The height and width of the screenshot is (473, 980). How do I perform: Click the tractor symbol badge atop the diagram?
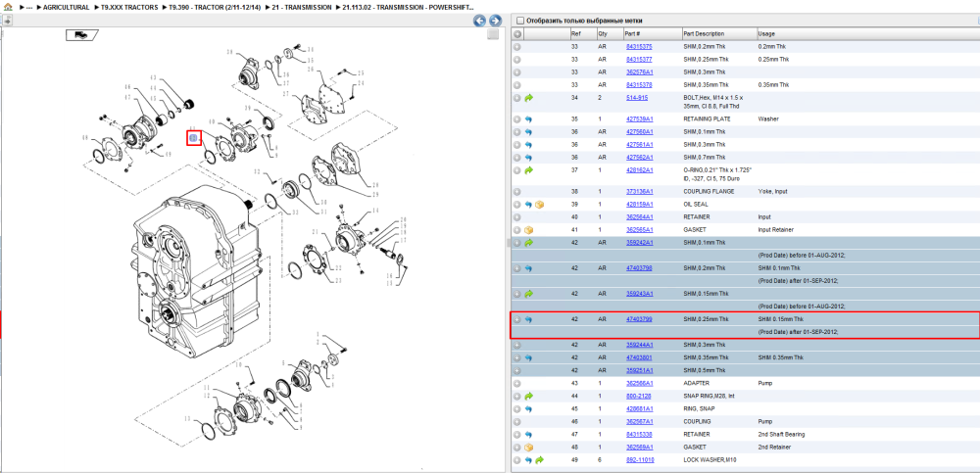click(82, 35)
